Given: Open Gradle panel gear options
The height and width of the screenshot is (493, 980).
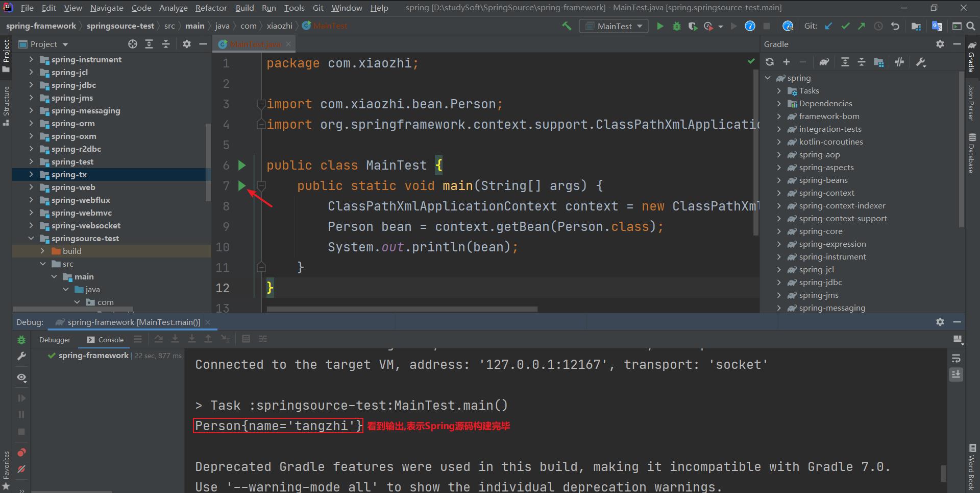Looking at the screenshot, I should (x=940, y=44).
